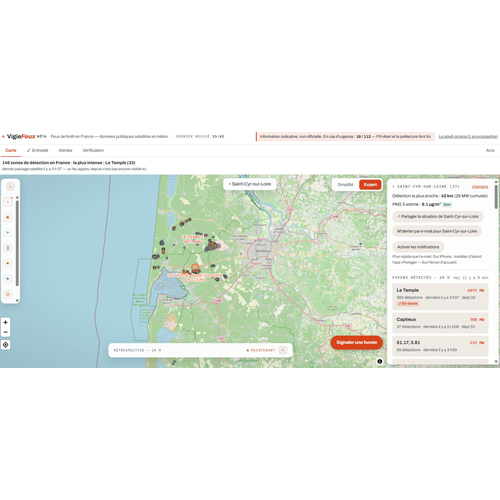Click the Activer les notifications button
The height and width of the screenshot is (500, 500).
(x=418, y=247)
